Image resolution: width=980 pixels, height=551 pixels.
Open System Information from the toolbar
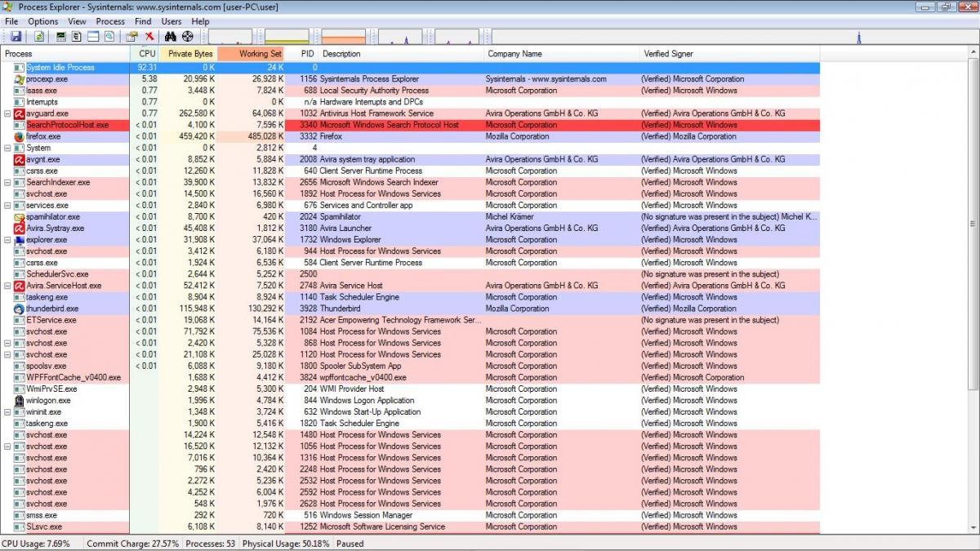pyautogui.click(x=61, y=37)
